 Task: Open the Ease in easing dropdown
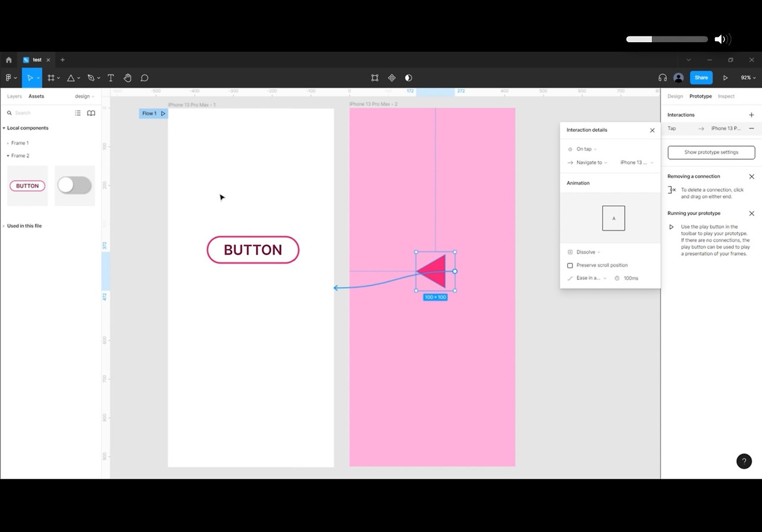tap(591, 278)
